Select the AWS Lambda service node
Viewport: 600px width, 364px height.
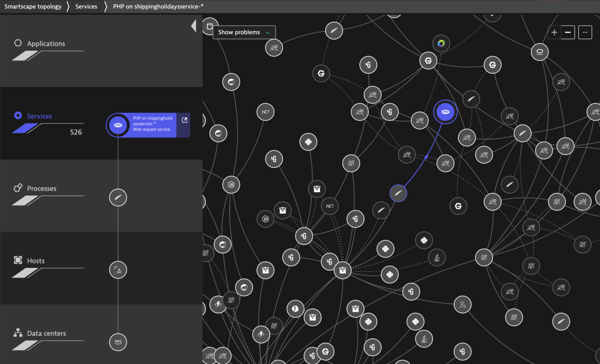[x=462, y=305]
